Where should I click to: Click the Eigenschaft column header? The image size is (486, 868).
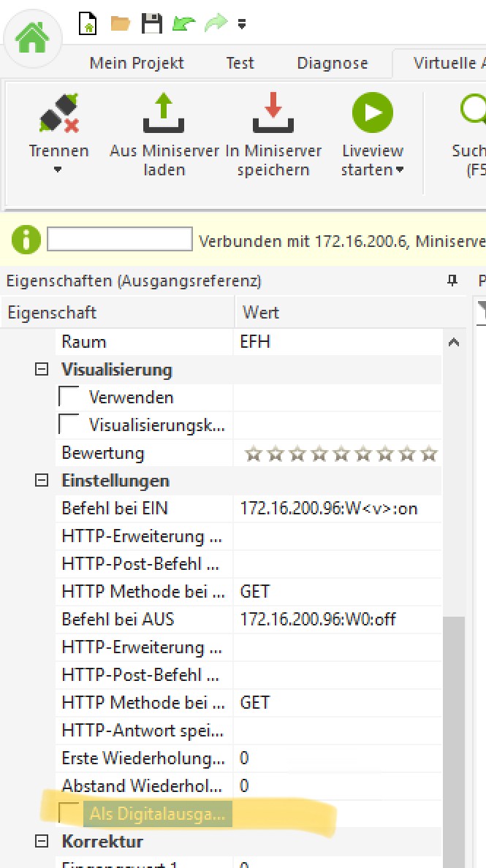(x=118, y=312)
